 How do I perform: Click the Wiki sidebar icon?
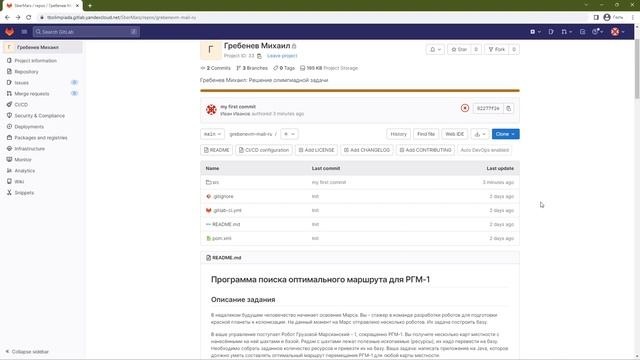click(9, 181)
